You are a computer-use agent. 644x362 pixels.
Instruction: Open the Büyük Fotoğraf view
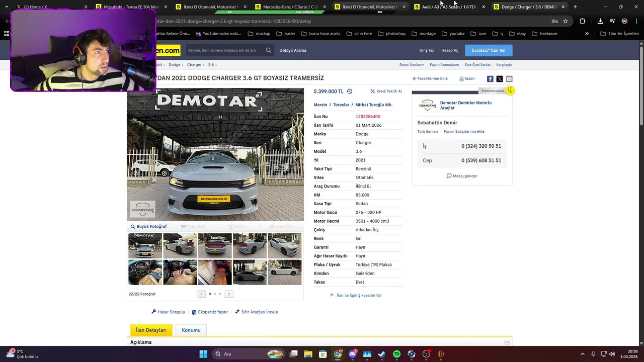pos(148,226)
